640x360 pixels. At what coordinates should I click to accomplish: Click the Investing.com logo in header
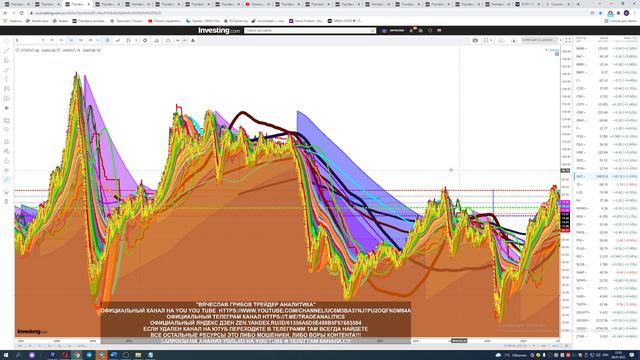point(219,30)
